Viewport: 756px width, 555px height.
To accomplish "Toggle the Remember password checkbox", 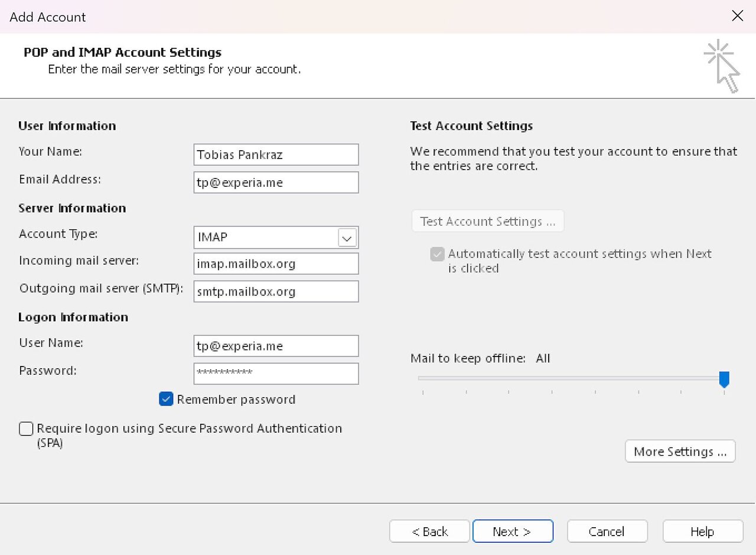I will (x=166, y=399).
